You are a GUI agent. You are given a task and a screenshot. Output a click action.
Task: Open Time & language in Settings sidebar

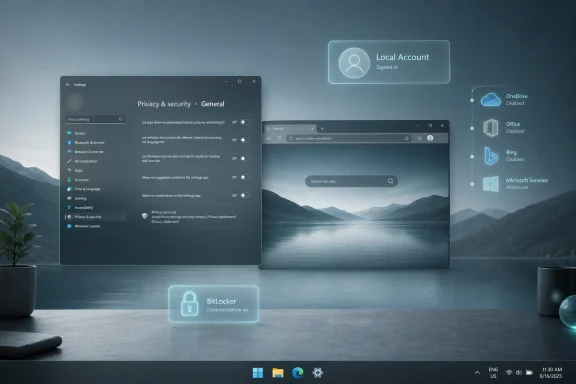tap(87, 189)
